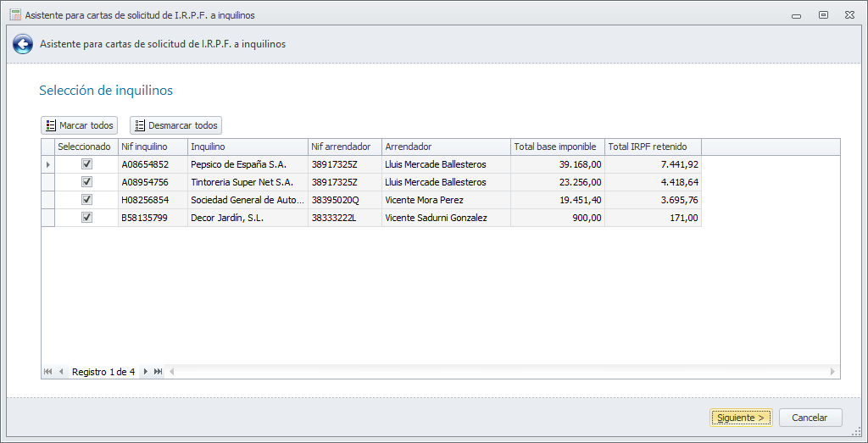Click the Arrendador column header
This screenshot has height=443, width=868.
tap(446, 147)
